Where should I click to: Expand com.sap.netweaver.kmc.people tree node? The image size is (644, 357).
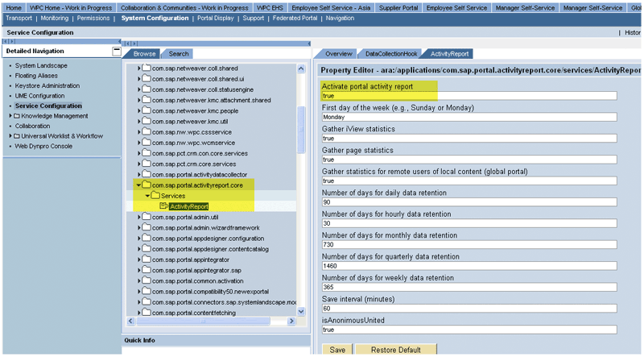(x=138, y=110)
